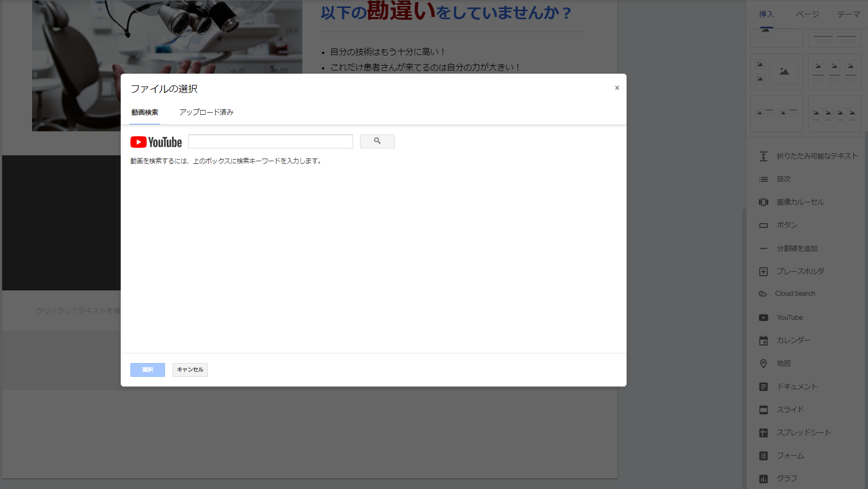The width and height of the screenshot is (868, 489).
Task: Click the カレンダー calendar icon
Action: point(763,341)
